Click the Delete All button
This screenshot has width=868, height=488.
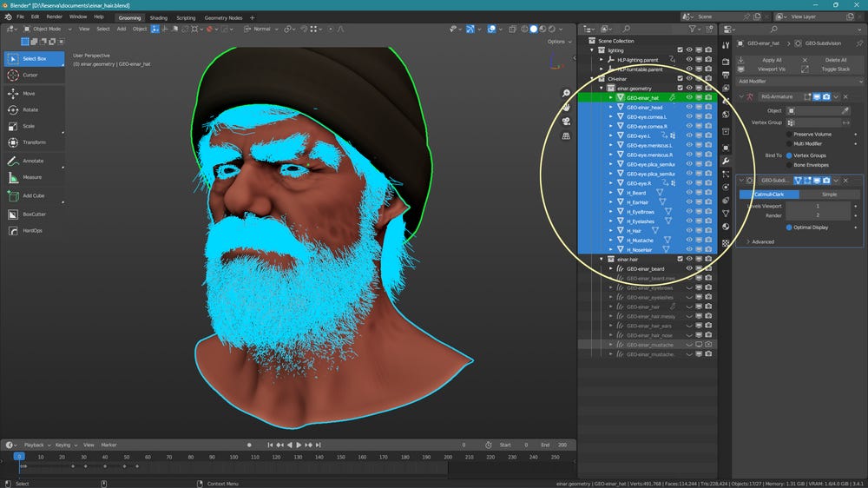[x=835, y=60]
